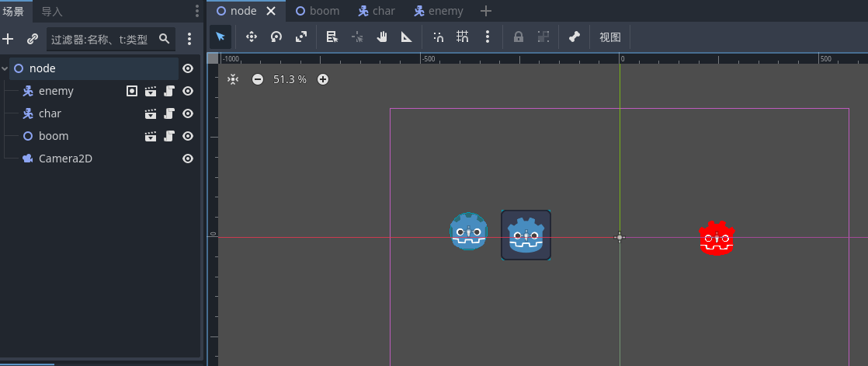Open the 视图 view dropdown menu
This screenshot has height=366, width=868.
coord(609,37)
